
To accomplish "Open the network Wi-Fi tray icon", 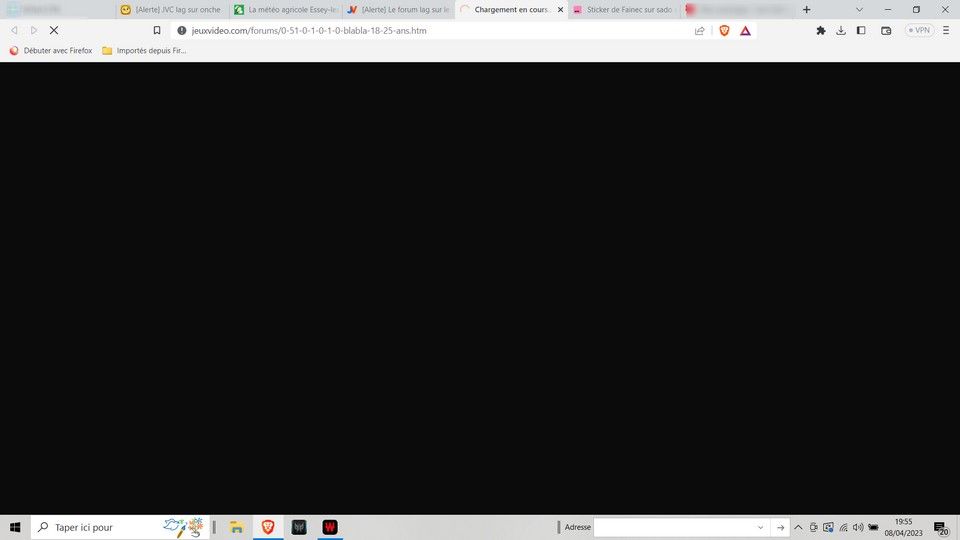I will (x=843, y=527).
